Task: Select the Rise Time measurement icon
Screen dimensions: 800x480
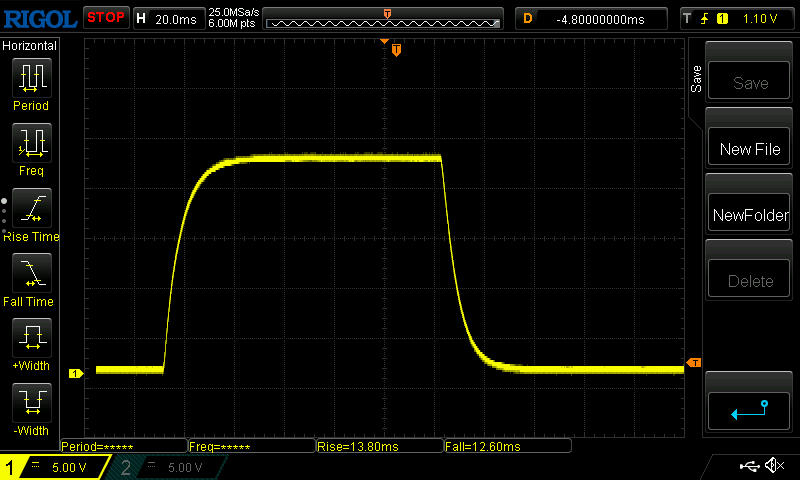Action: pyautogui.click(x=32, y=208)
